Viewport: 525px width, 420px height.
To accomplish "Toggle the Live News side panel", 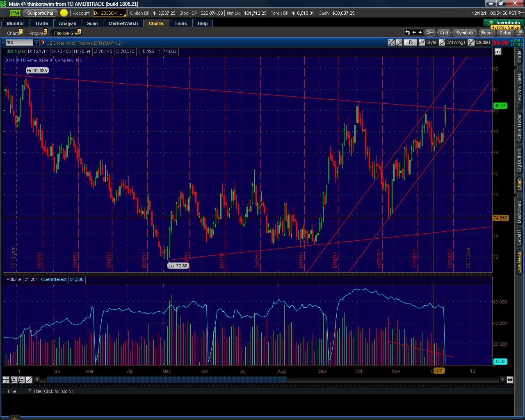I will pyautogui.click(x=519, y=262).
